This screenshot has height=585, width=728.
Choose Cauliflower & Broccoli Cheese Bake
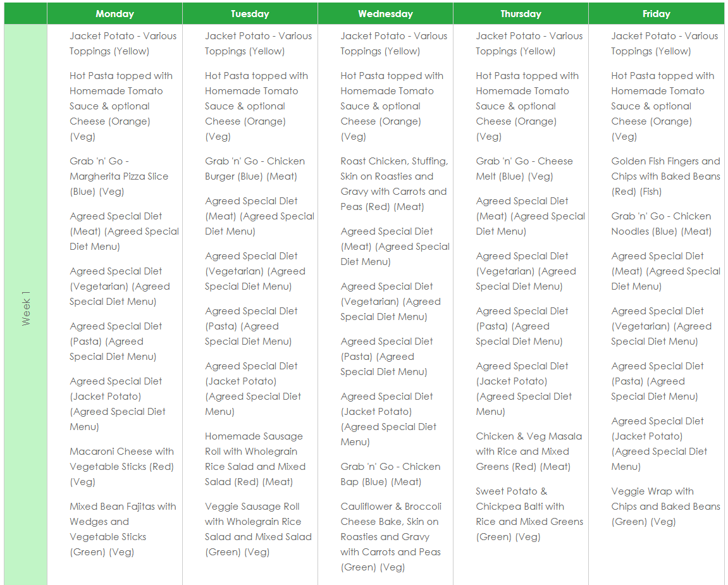pos(390,537)
